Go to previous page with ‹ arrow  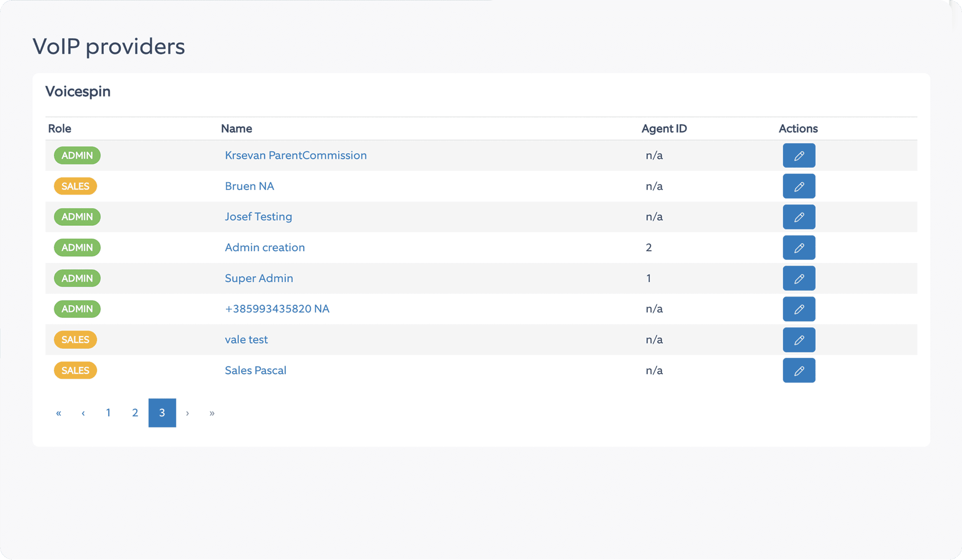[83, 413]
